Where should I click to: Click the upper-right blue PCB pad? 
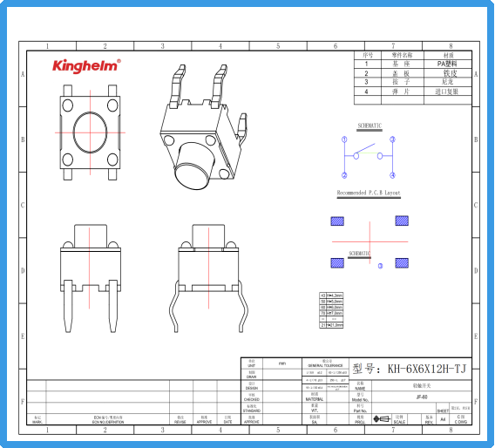click(x=402, y=221)
